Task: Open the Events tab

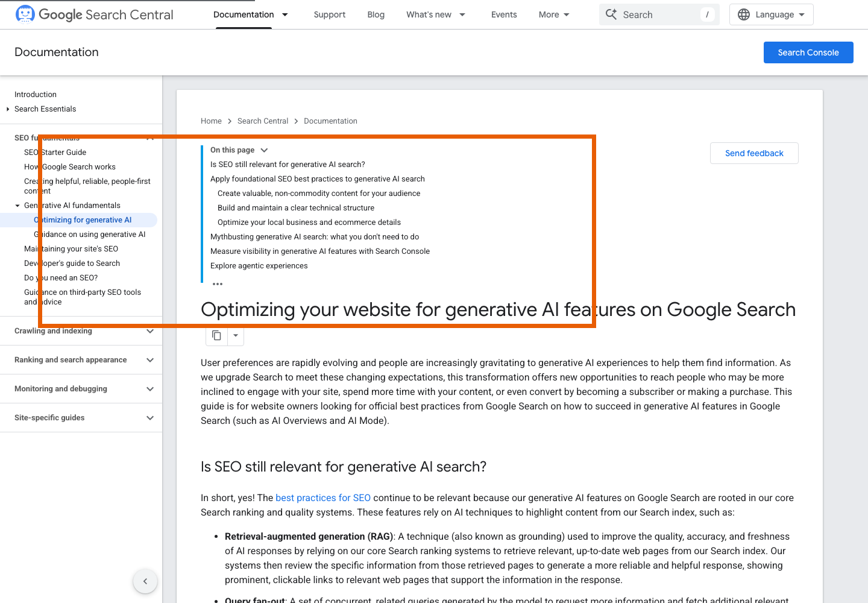Action: click(x=504, y=14)
